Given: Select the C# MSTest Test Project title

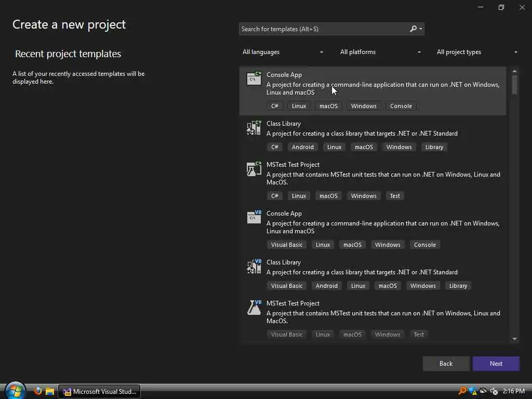Looking at the screenshot, I should coord(293,165).
